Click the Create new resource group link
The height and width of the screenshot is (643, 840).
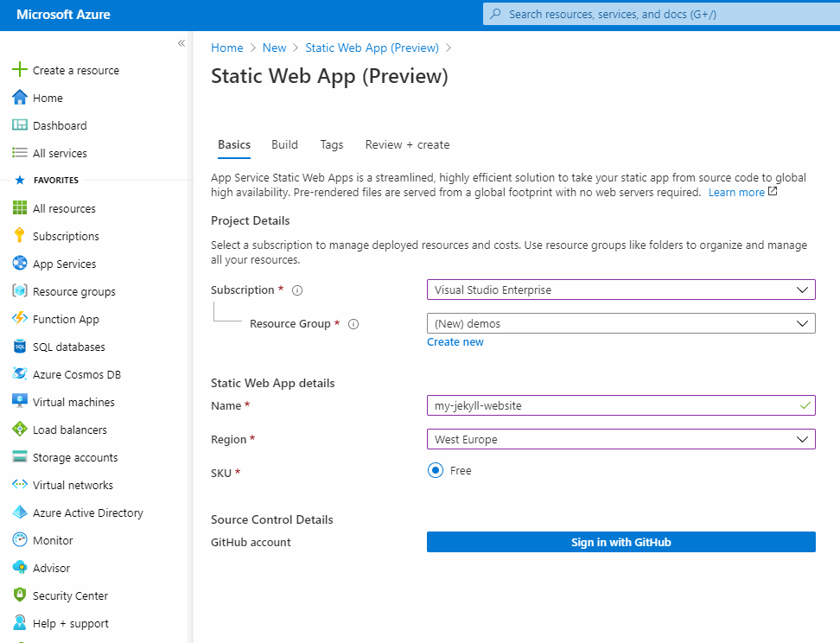coord(455,341)
